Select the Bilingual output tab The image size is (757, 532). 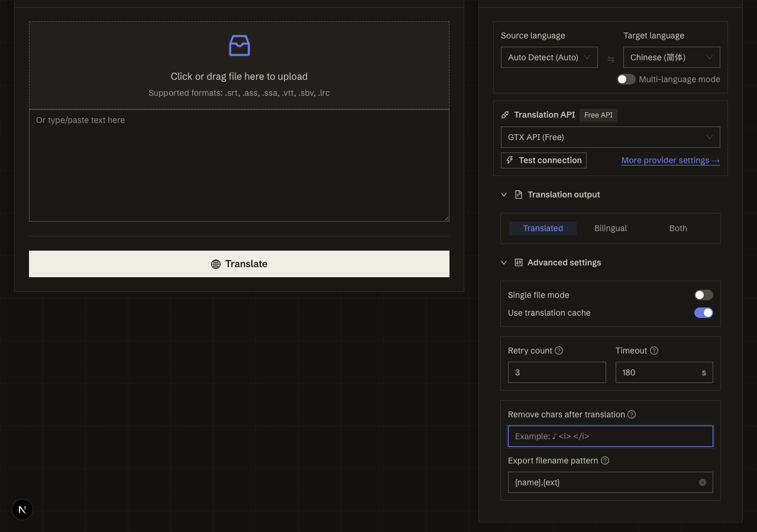point(610,228)
